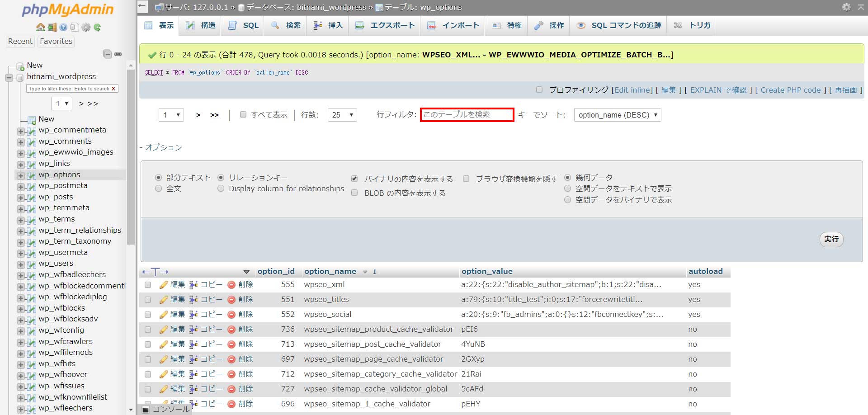This screenshot has height=415, width=868.
Task: Click the clear filter X in sidebar search
Action: click(x=113, y=89)
